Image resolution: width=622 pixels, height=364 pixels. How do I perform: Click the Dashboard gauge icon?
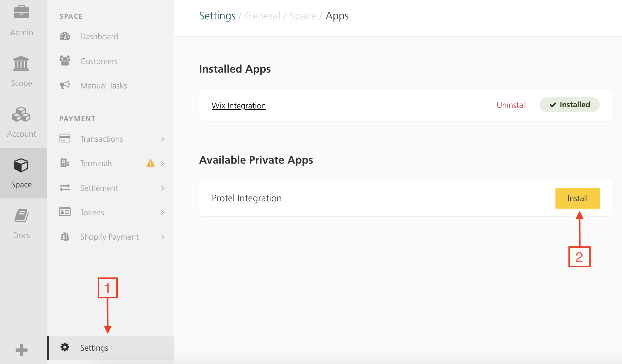point(64,36)
